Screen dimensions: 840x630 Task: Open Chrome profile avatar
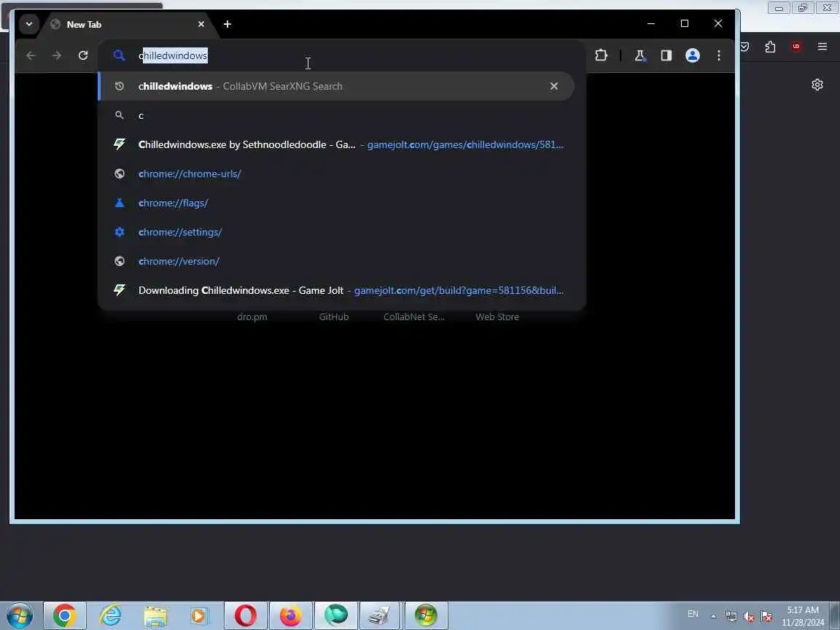pos(693,55)
